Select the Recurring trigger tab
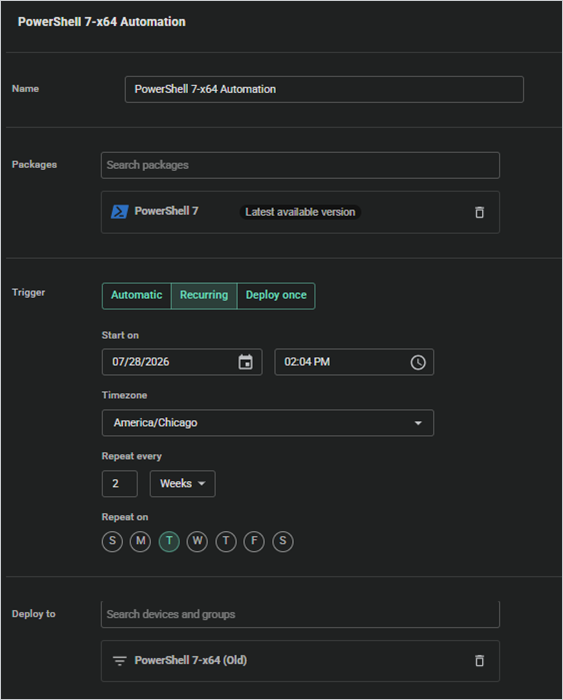This screenshot has height=700, width=563. [204, 296]
